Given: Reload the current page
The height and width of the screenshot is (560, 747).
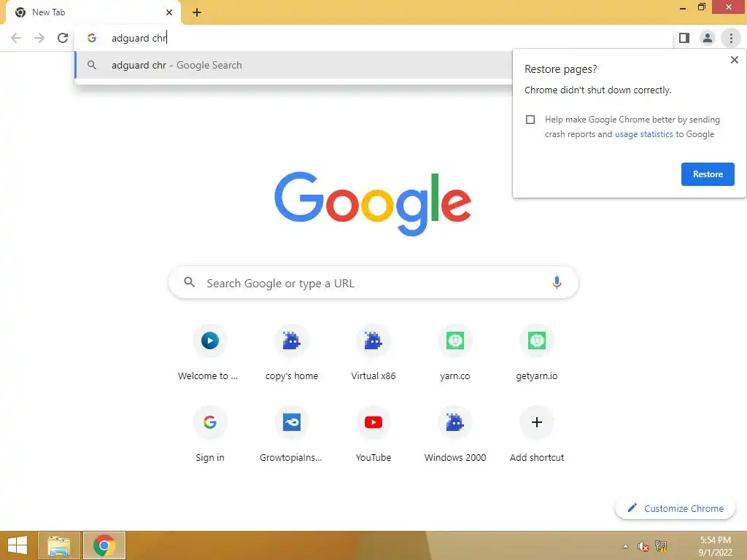Looking at the screenshot, I should pyautogui.click(x=63, y=38).
